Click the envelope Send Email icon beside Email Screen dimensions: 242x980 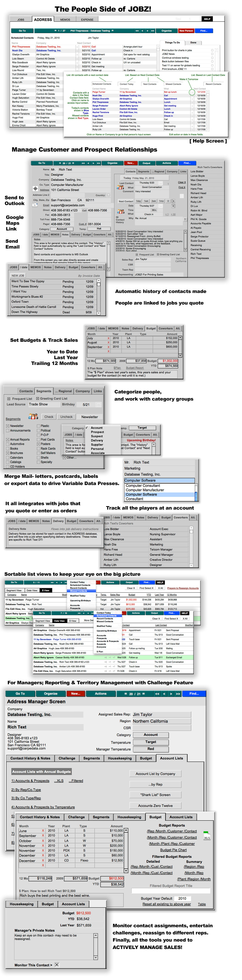pos(35,205)
